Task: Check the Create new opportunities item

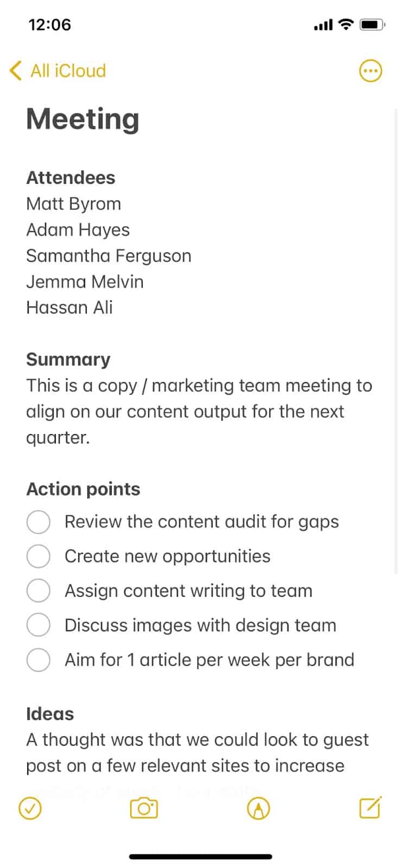Action: pos(38,556)
